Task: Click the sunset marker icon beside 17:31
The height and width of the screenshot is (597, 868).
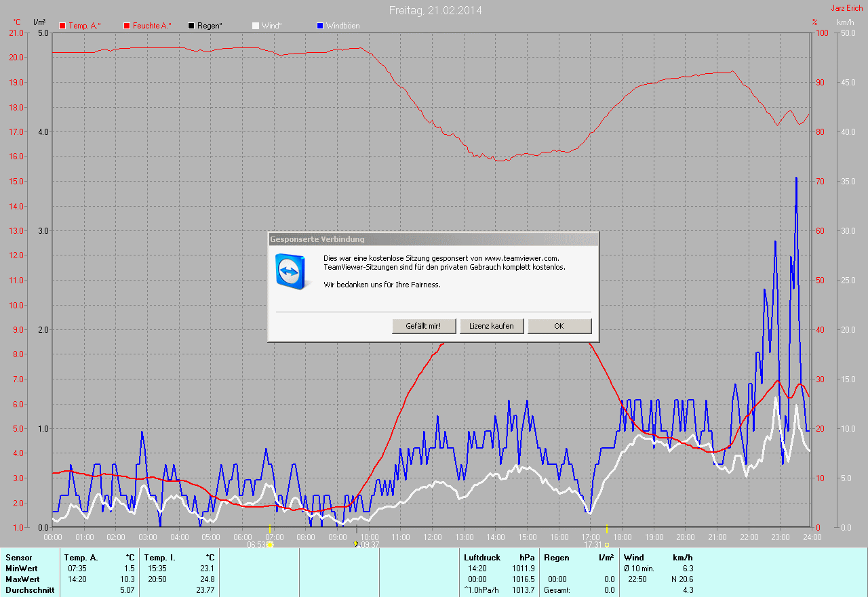Action: [606, 544]
